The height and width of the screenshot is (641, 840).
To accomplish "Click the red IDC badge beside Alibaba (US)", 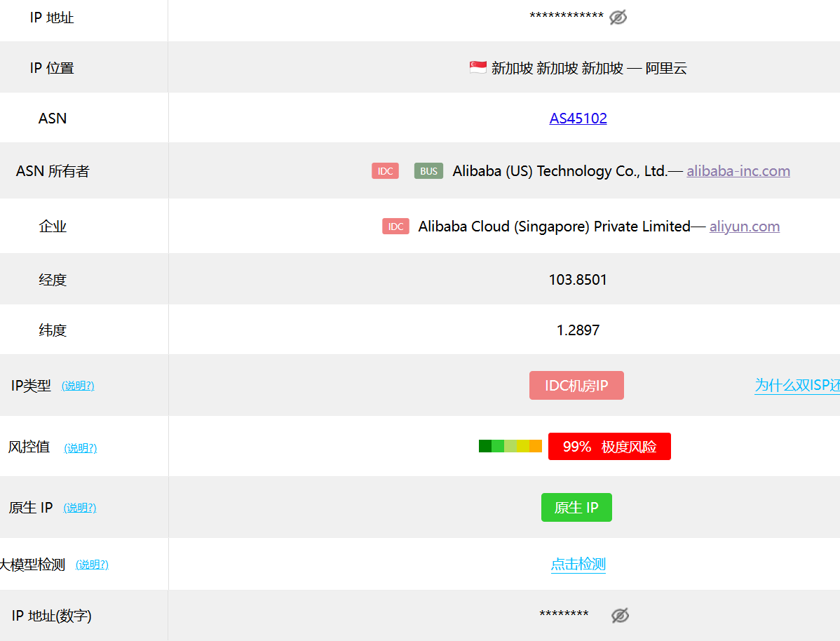I will 385,171.
